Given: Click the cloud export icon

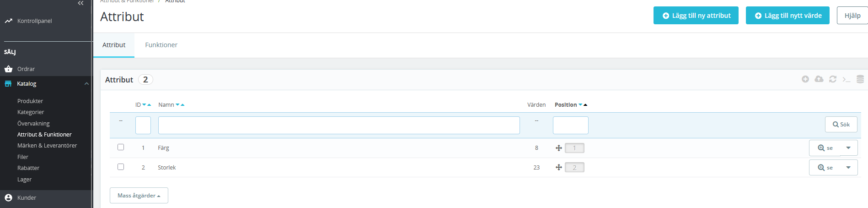Looking at the screenshot, I should [x=819, y=79].
